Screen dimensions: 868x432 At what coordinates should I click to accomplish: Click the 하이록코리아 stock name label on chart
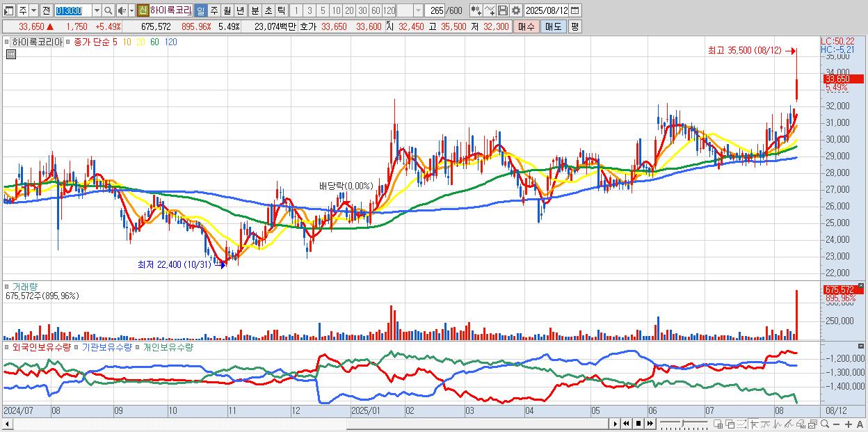tap(38, 42)
